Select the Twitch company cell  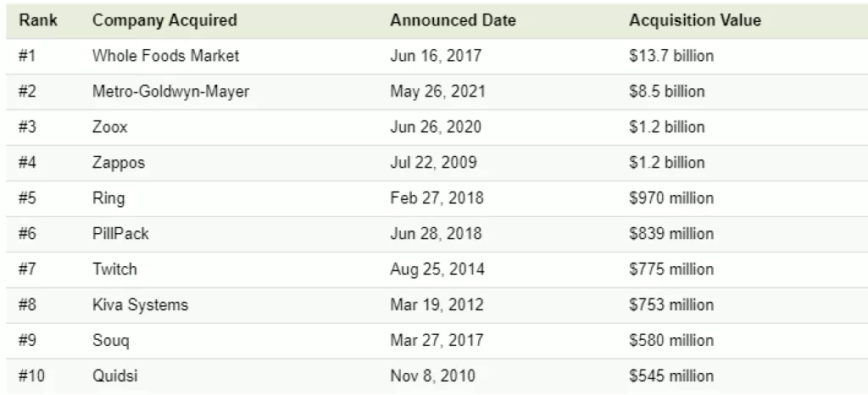click(114, 270)
